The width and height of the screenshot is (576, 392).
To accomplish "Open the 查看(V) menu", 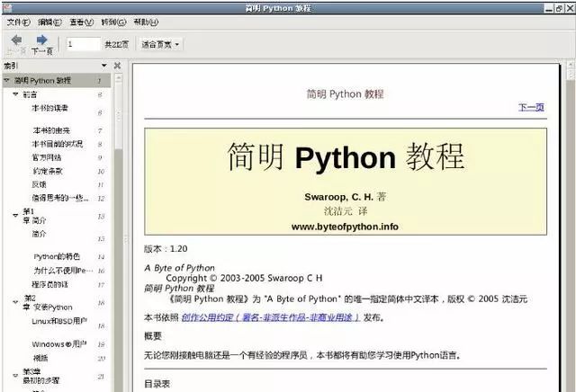I will tap(82, 22).
